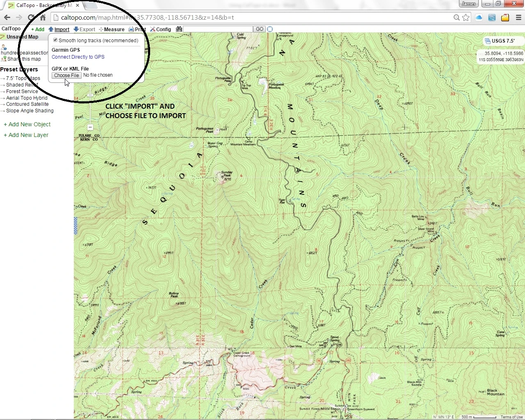The height and width of the screenshot is (420, 525).
Task: Close the CalTopo browser tab
Action: click(77, 5)
